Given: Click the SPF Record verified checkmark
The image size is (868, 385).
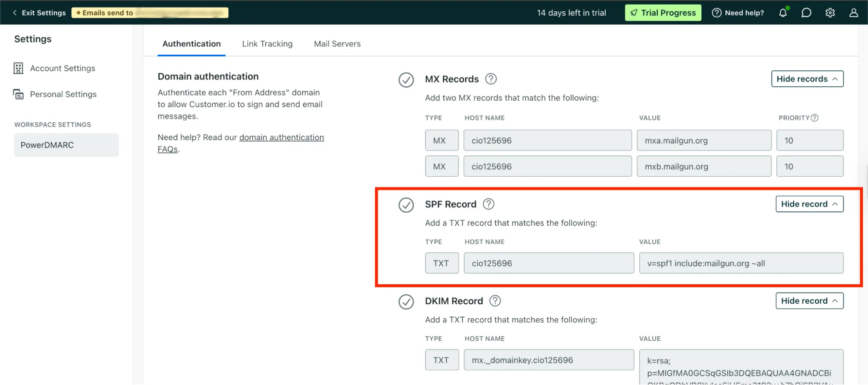Looking at the screenshot, I should coord(406,205).
